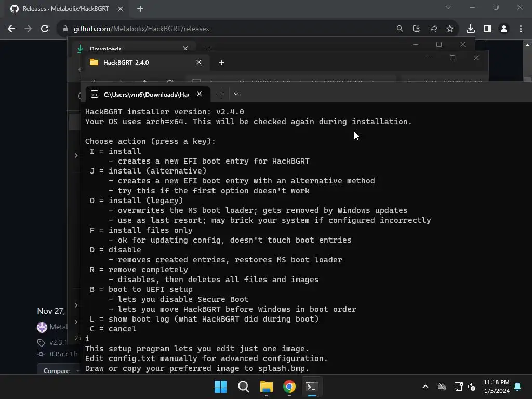Open the v2.3.1 tag link
Viewport: 532px width, 399px height.
coord(58,343)
